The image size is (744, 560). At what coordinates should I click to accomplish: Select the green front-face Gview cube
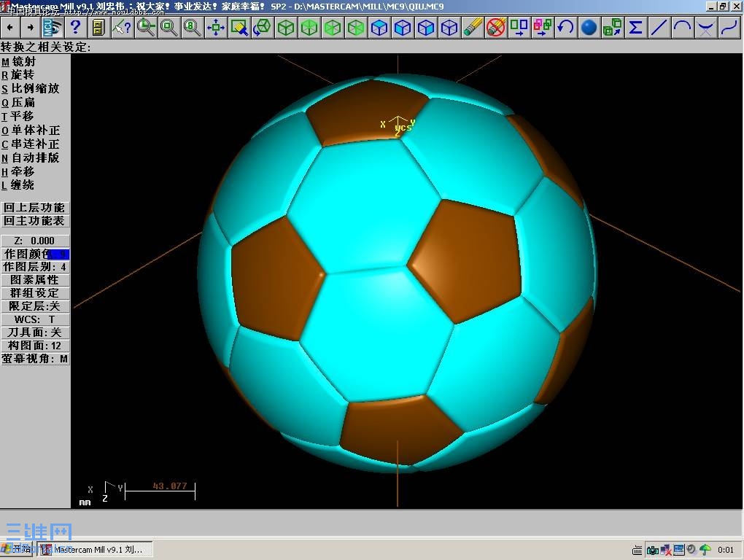[333, 28]
